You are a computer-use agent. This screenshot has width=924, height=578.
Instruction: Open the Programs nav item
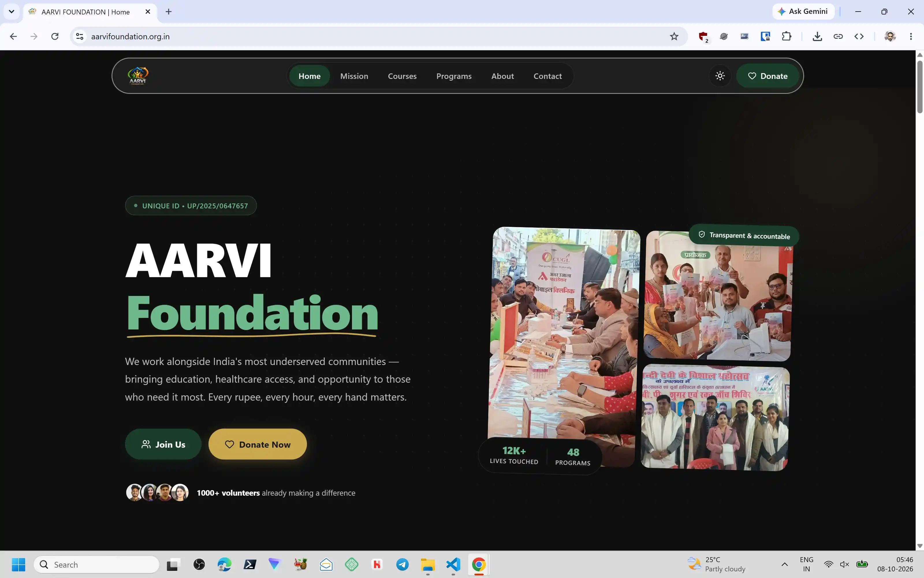(x=454, y=76)
